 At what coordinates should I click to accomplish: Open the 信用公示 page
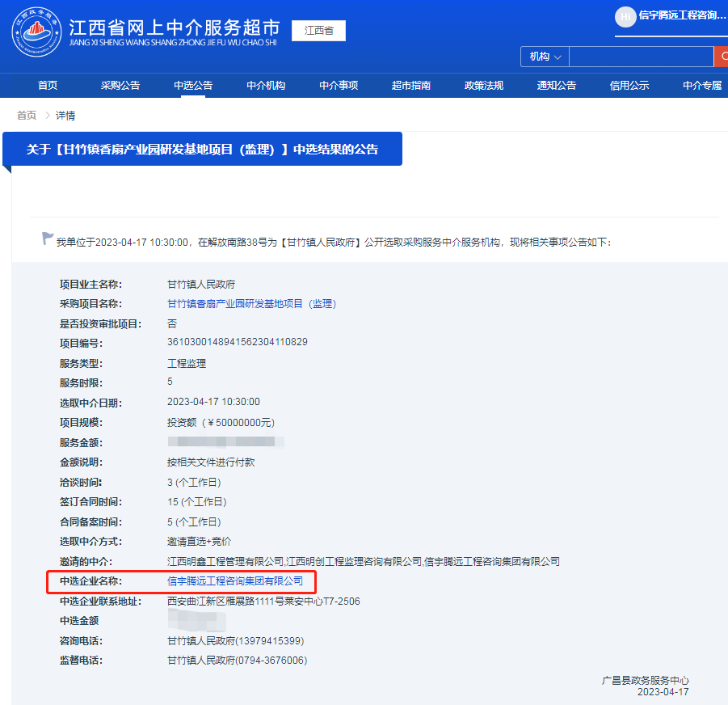pos(629,84)
